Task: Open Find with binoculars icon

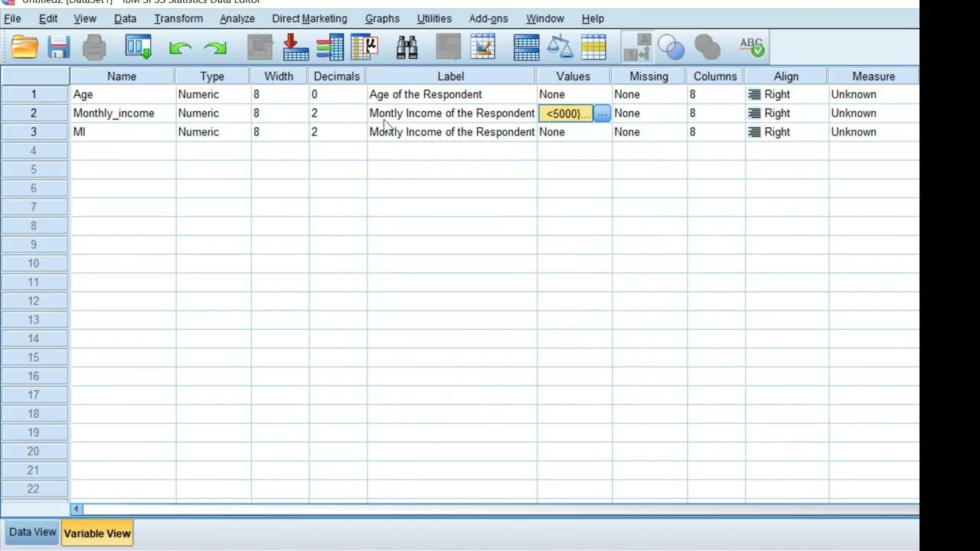Action: [407, 48]
